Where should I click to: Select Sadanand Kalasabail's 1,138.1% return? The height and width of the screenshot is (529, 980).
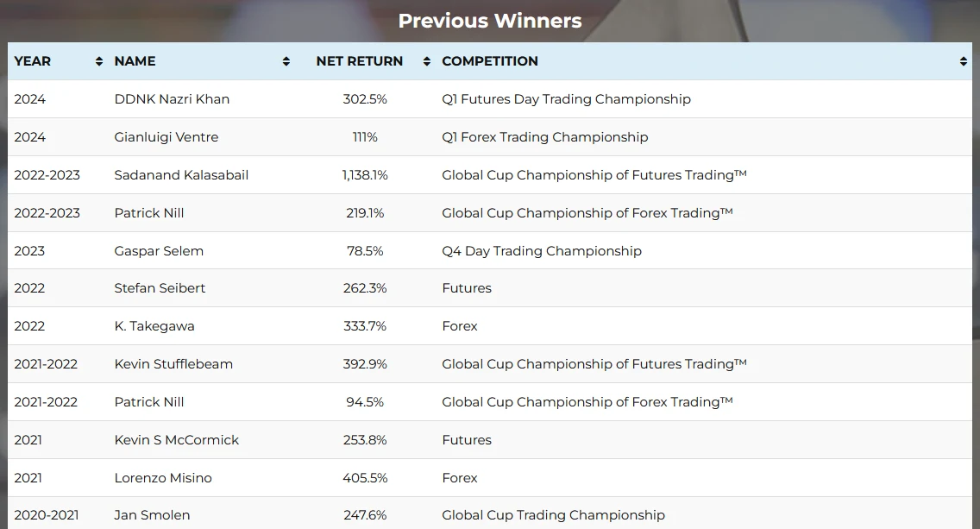click(365, 175)
